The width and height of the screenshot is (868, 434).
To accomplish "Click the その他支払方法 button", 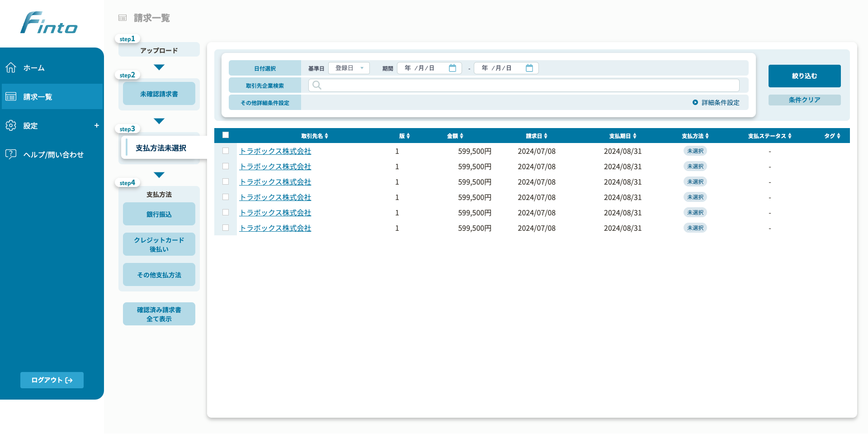I will pos(159,275).
